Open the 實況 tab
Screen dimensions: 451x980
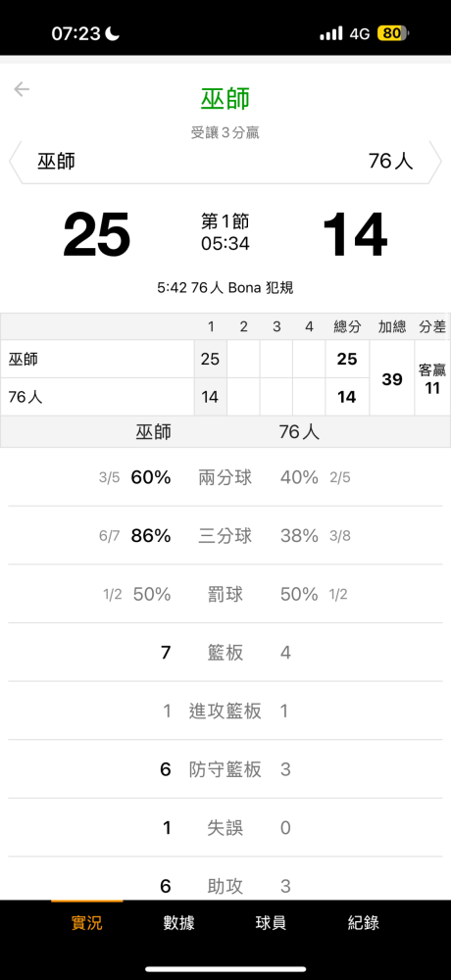pyautogui.click(x=87, y=922)
